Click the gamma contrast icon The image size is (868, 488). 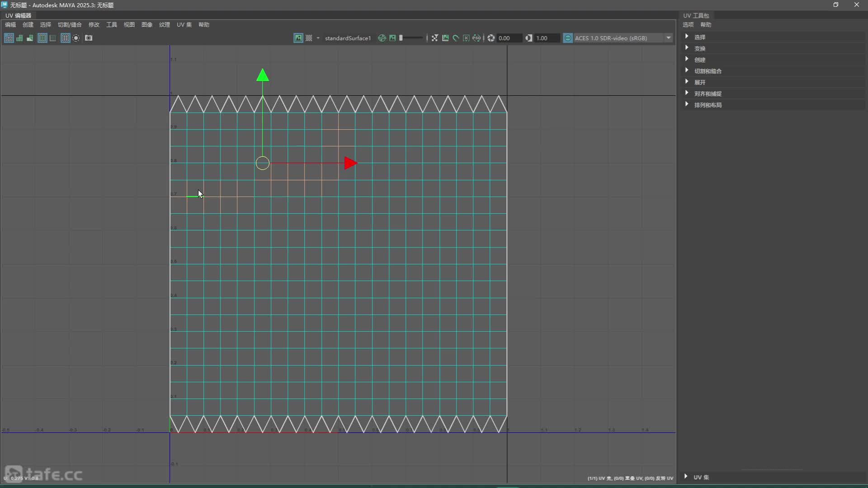528,38
